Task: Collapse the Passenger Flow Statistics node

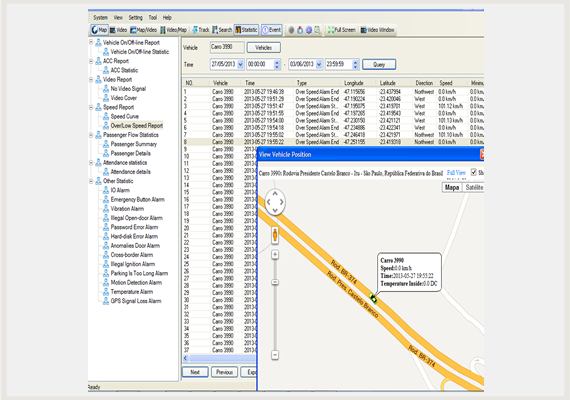Action: [x=91, y=135]
